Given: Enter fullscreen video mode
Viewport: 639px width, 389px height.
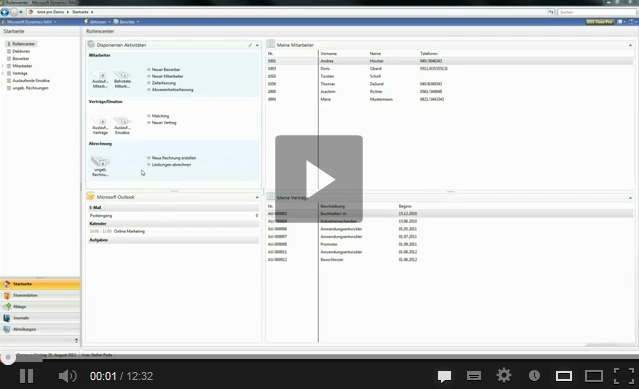Looking at the screenshot, I should 624,376.
